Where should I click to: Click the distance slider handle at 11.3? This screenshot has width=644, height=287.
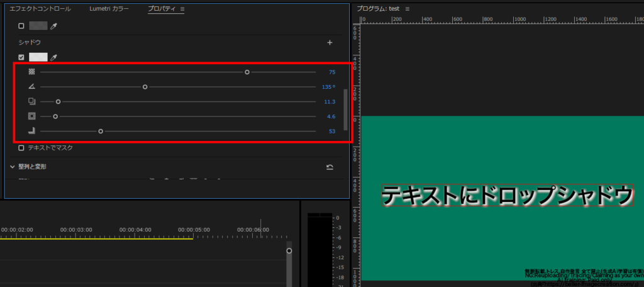58,101
